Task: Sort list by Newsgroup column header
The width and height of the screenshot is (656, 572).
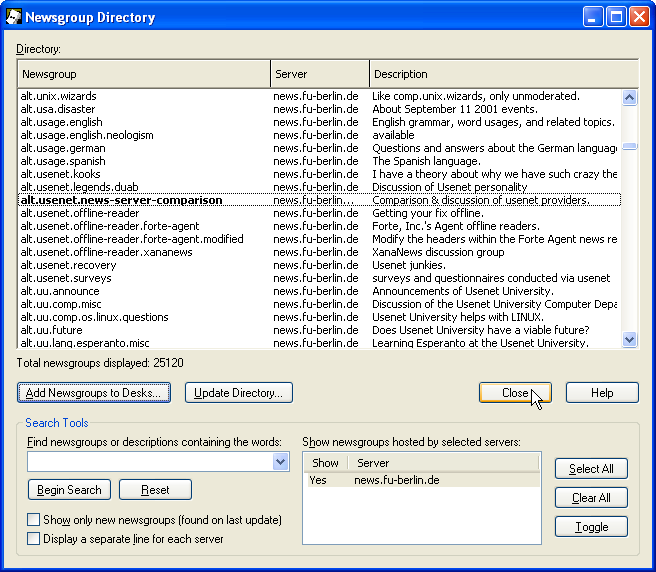Action: pos(143,74)
